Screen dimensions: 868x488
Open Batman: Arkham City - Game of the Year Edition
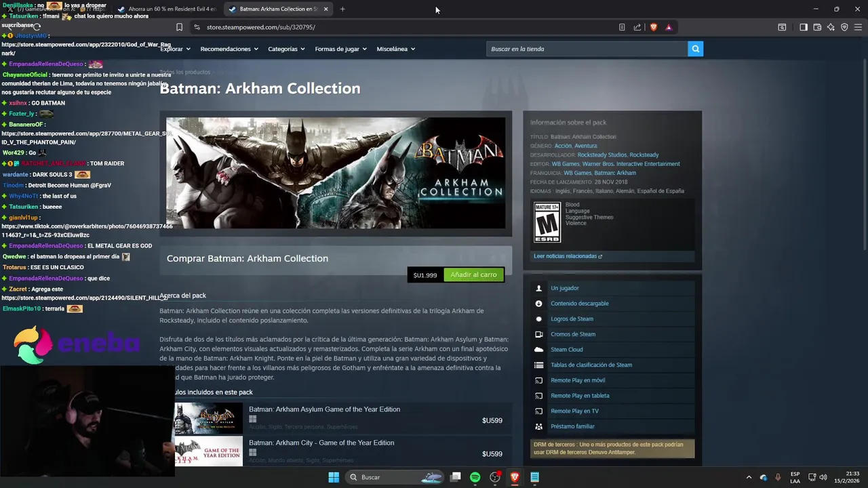321,443
